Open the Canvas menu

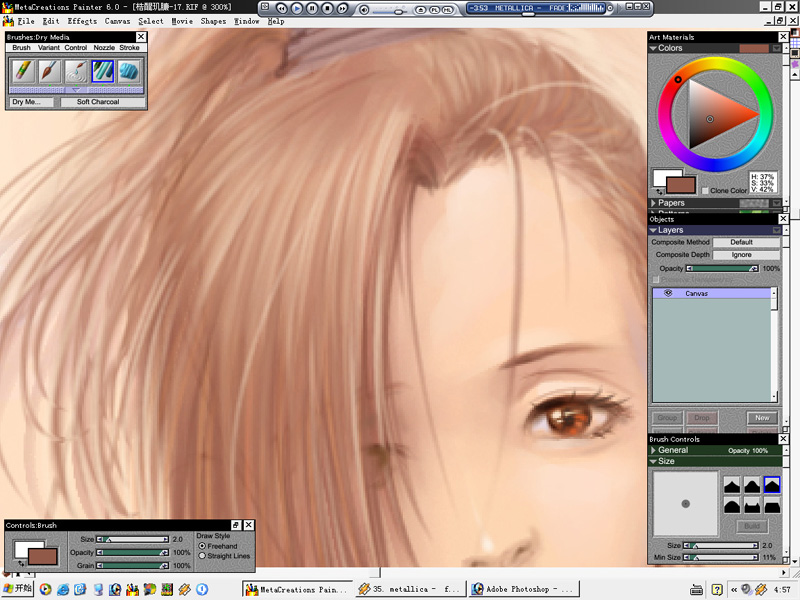point(117,21)
